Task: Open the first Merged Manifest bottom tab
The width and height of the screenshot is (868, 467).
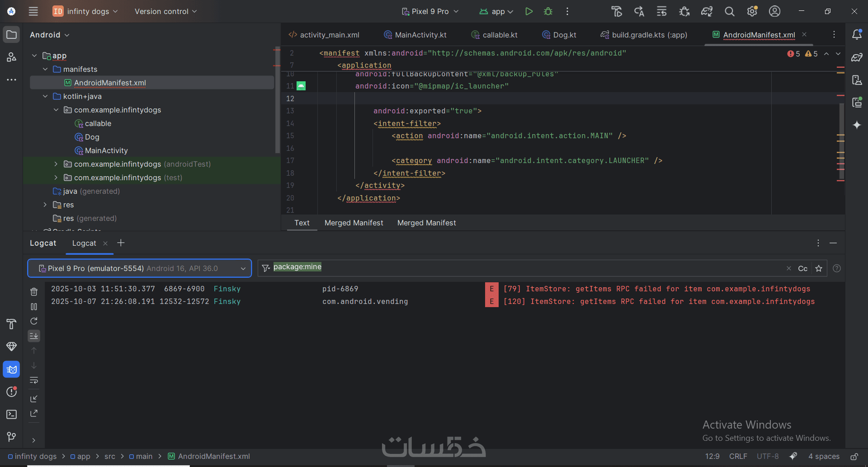Action: [354, 223]
